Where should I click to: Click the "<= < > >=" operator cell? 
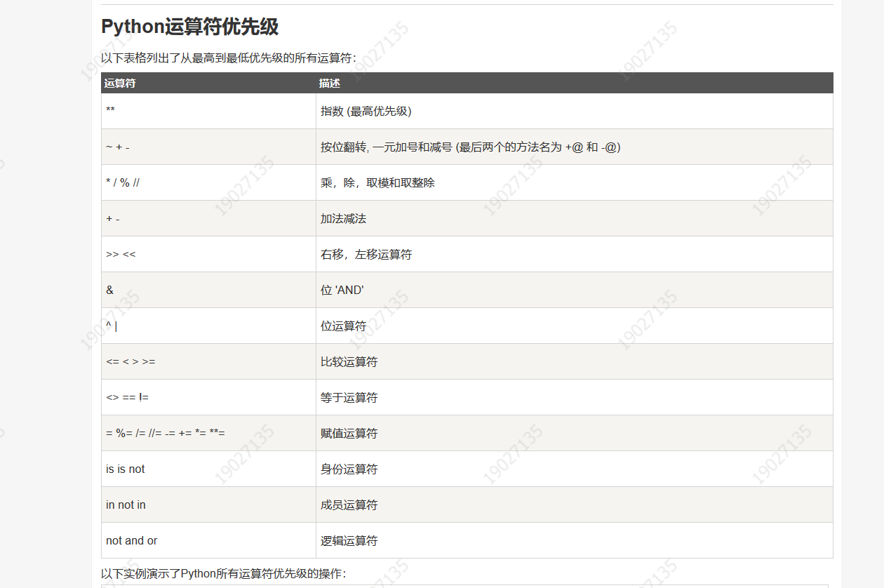(208, 361)
